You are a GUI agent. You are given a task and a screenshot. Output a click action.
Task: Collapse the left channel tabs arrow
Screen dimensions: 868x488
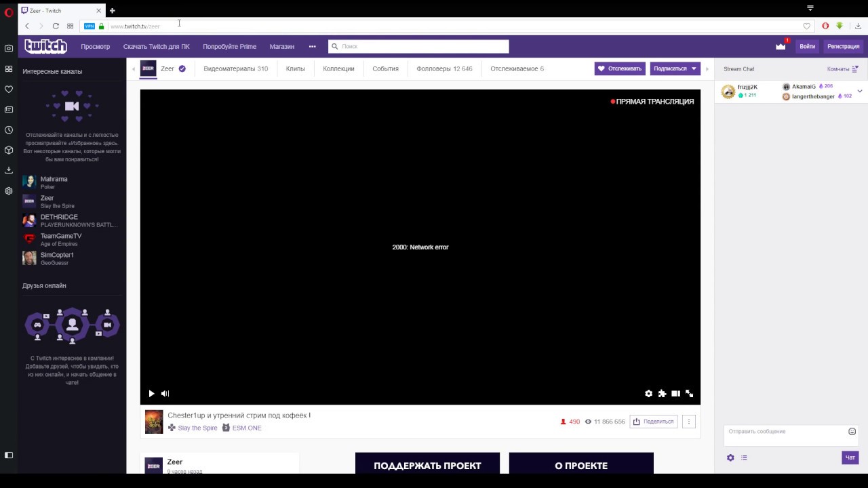tap(134, 68)
